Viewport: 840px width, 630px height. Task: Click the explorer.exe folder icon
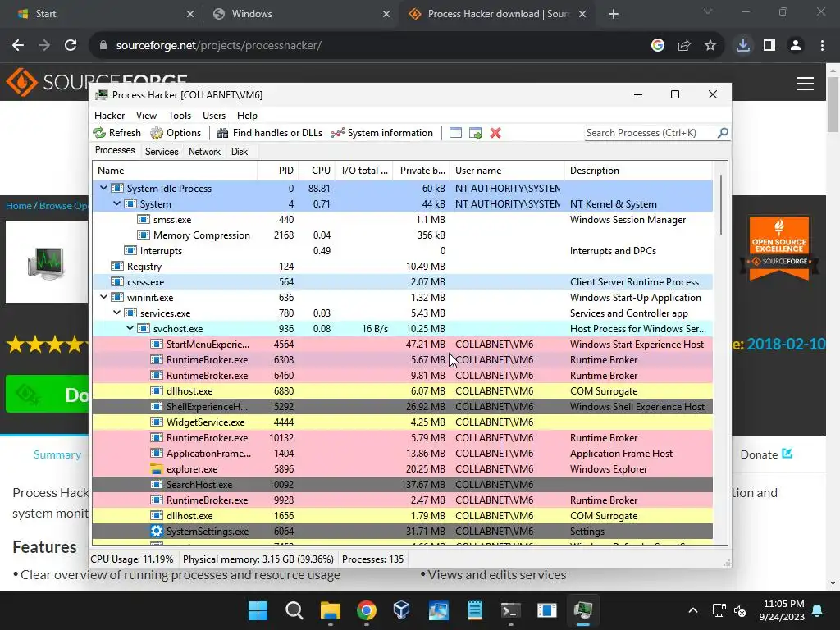click(x=157, y=468)
